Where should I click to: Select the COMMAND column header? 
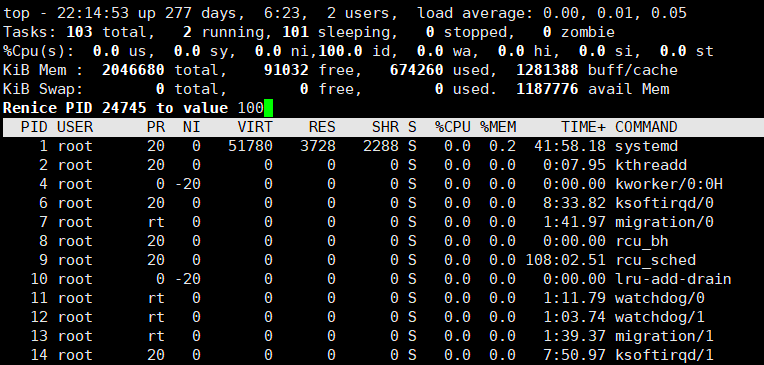pyautogui.click(x=646, y=127)
